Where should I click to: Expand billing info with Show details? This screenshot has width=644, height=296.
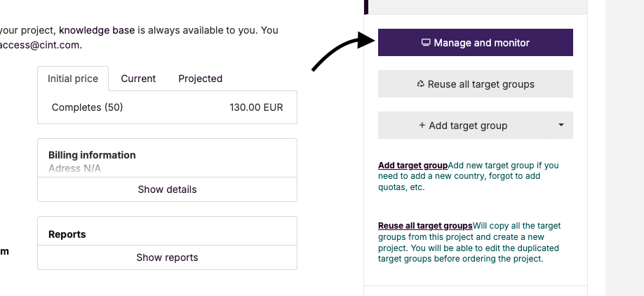[x=167, y=189]
